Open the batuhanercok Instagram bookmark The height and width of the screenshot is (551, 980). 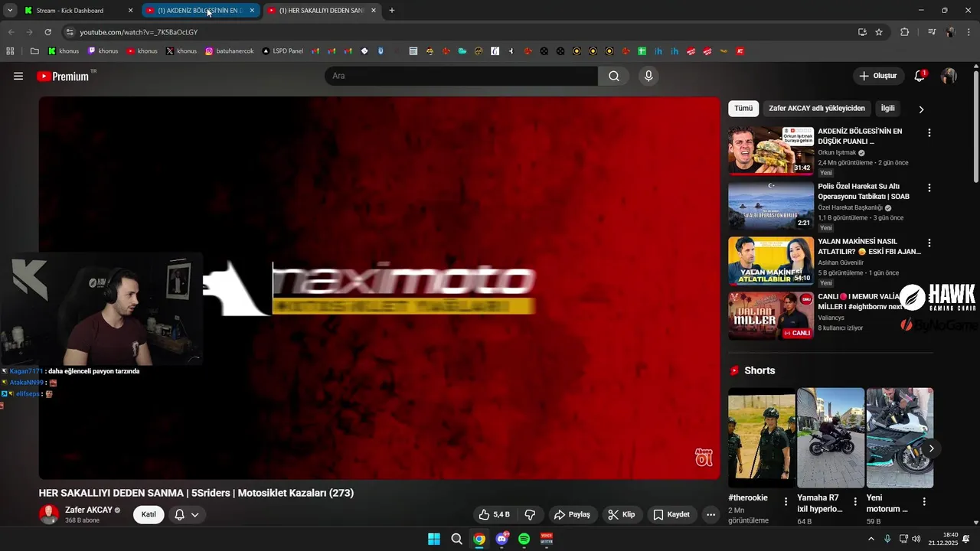click(x=230, y=51)
